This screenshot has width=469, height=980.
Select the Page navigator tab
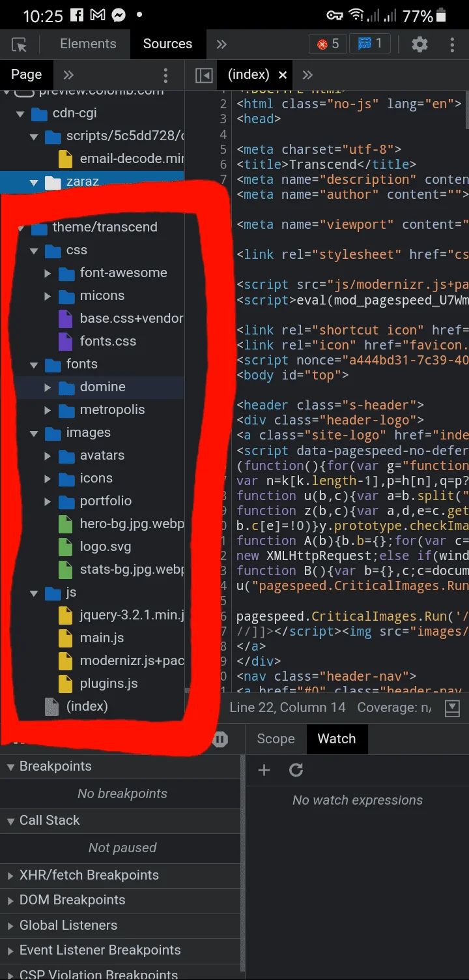pyautogui.click(x=26, y=75)
